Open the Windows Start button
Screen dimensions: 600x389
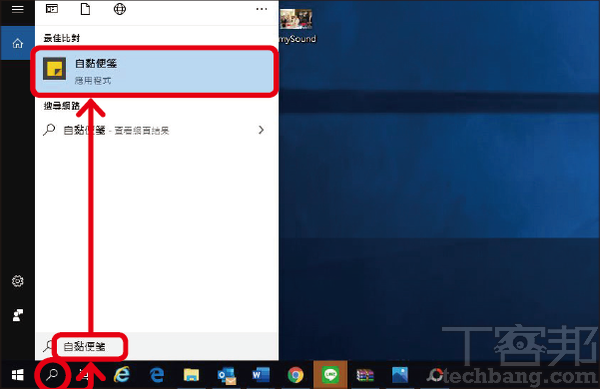click(18, 375)
